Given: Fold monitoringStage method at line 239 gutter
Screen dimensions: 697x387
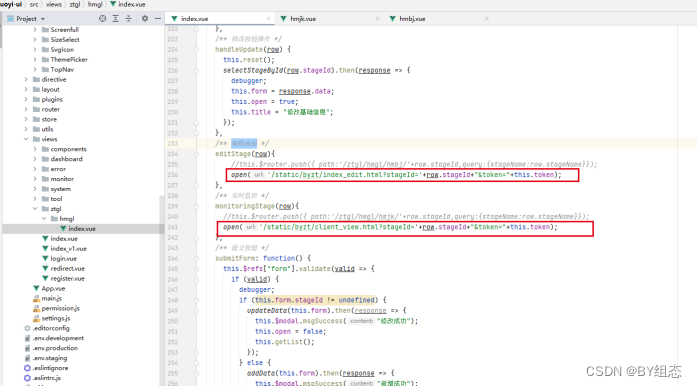Looking at the screenshot, I should tap(196, 206).
